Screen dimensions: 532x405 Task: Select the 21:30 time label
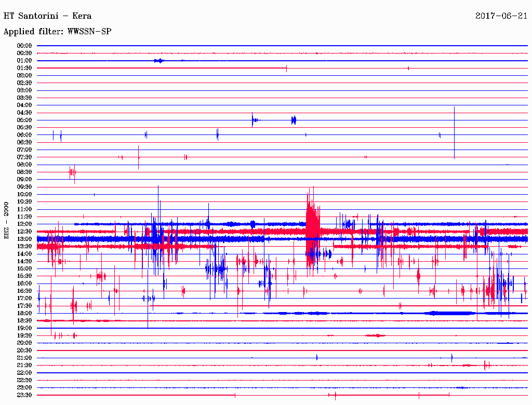pos(24,366)
